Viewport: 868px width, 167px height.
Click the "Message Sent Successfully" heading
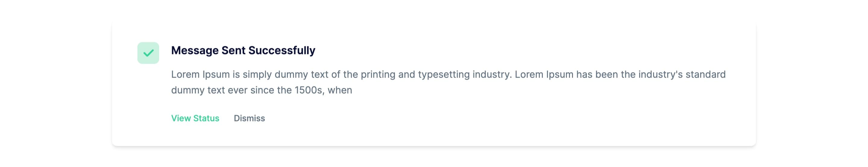pos(243,50)
